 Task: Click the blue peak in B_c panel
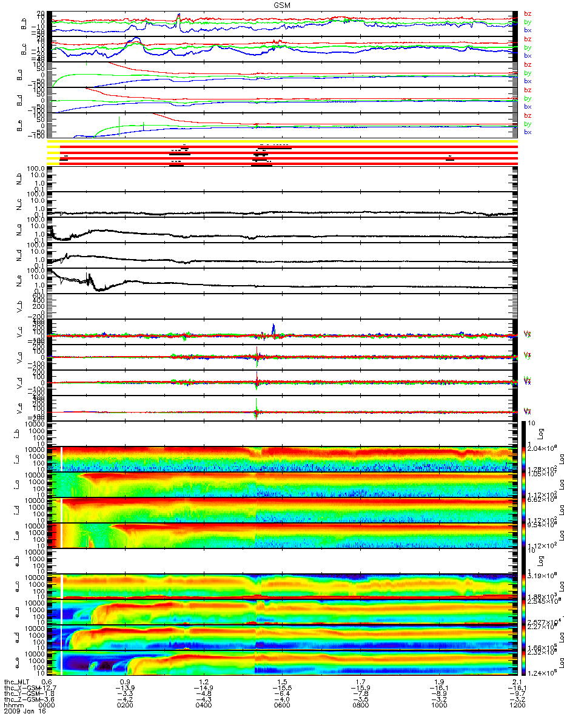(135, 41)
